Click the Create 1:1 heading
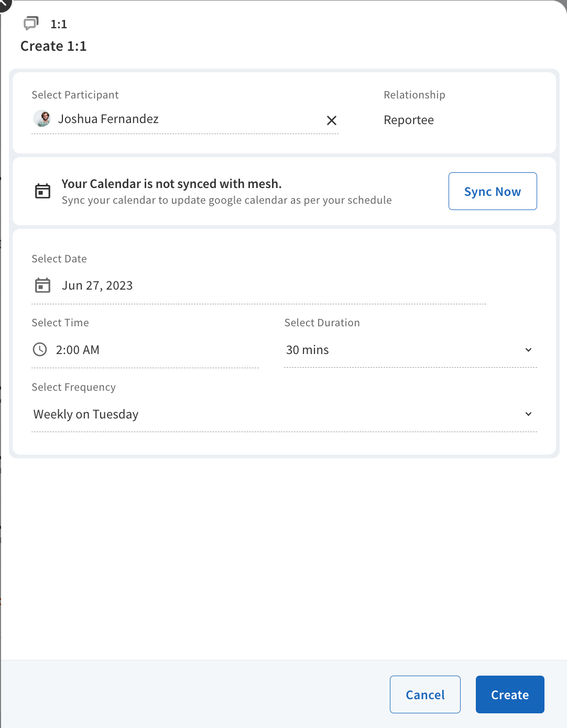 click(53, 46)
